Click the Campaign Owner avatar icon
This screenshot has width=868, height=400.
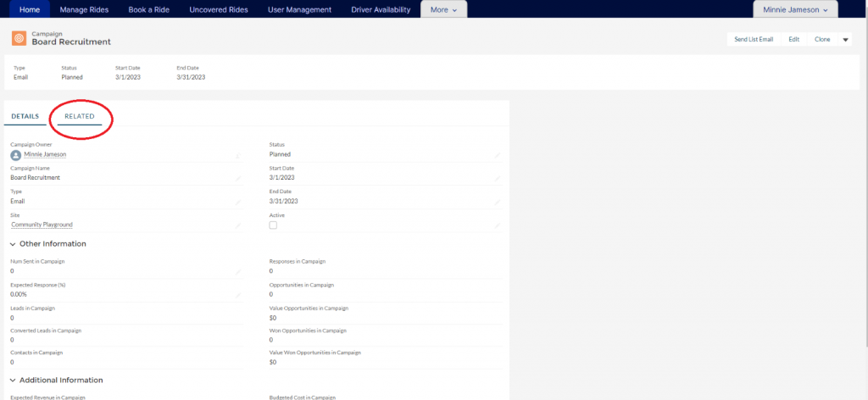click(15, 155)
